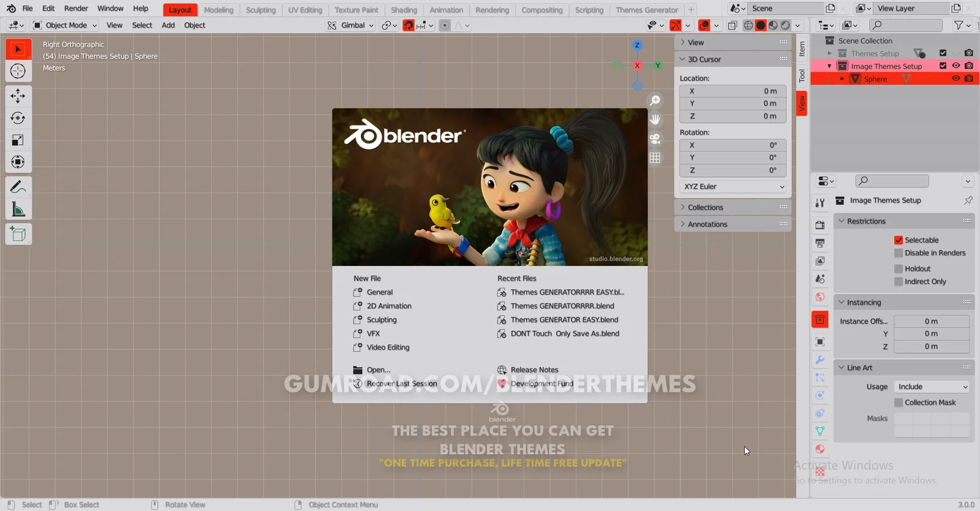Switch to wireframe viewport shading
Screen dimensions: 980x511
[748, 25]
